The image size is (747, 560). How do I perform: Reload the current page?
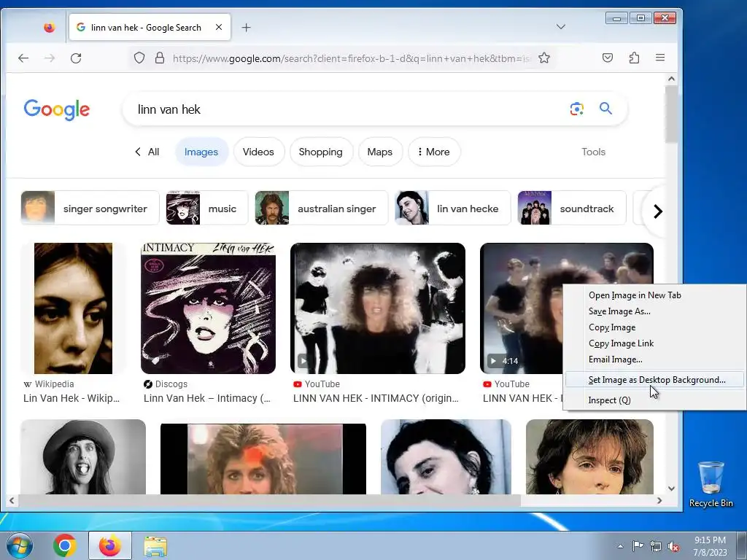pos(76,58)
